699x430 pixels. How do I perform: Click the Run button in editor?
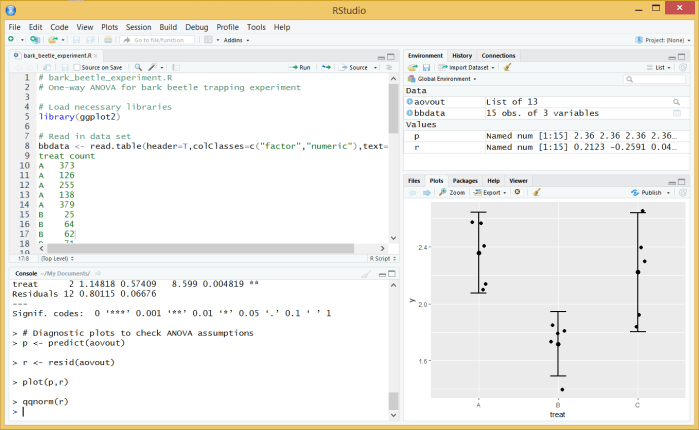[x=300, y=67]
